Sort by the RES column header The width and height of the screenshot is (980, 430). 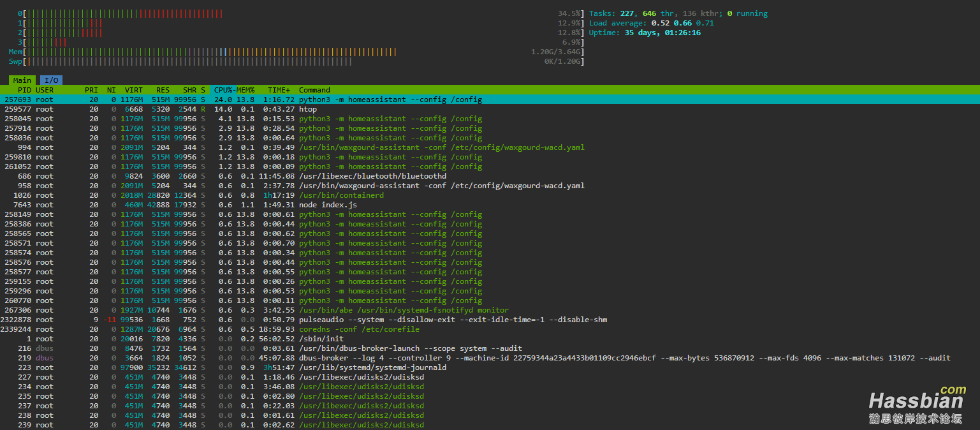(x=163, y=90)
